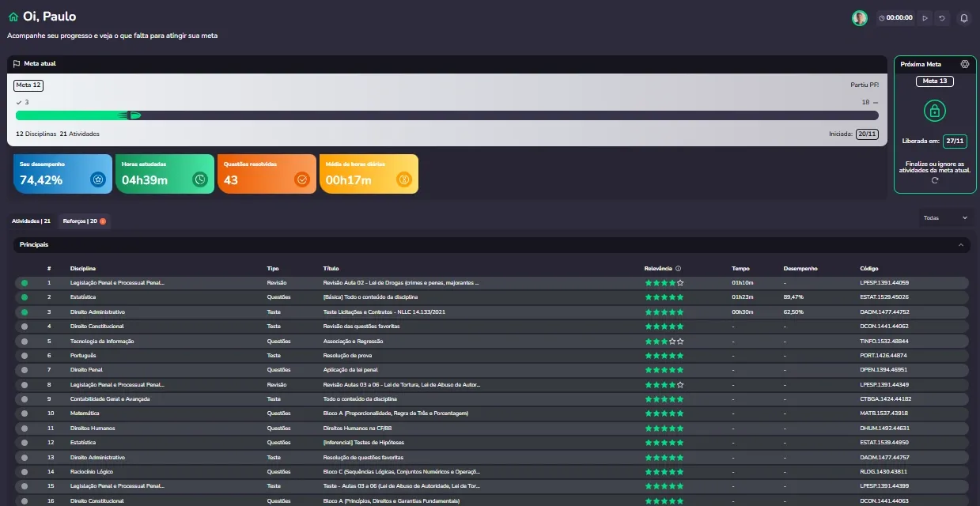Toggle the status dot of Contabilidade Geral e Avançada row
Screen dimensions: 980x506
point(25,398)
